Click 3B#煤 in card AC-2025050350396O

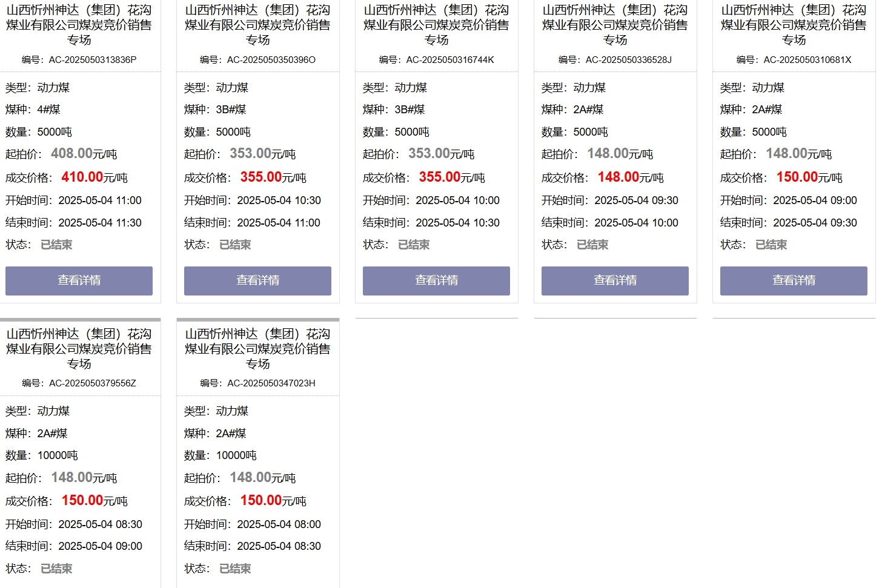pos(231,110)
